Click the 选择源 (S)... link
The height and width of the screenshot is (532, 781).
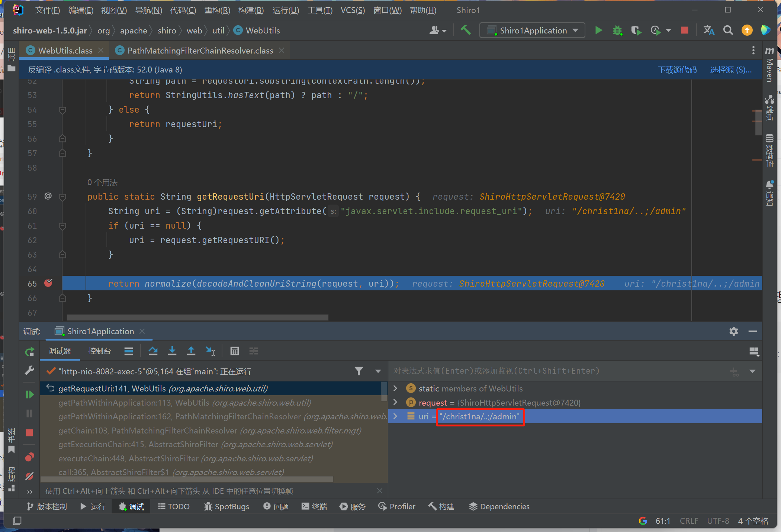coord(730,70)
